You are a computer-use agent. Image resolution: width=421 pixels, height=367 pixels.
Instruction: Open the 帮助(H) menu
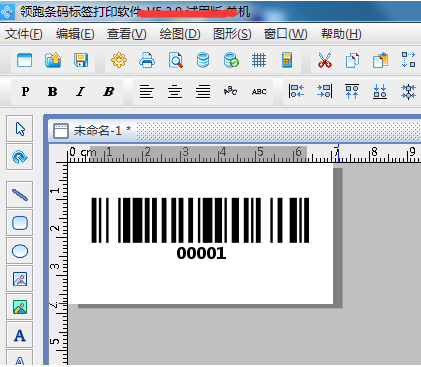point(341,34)
